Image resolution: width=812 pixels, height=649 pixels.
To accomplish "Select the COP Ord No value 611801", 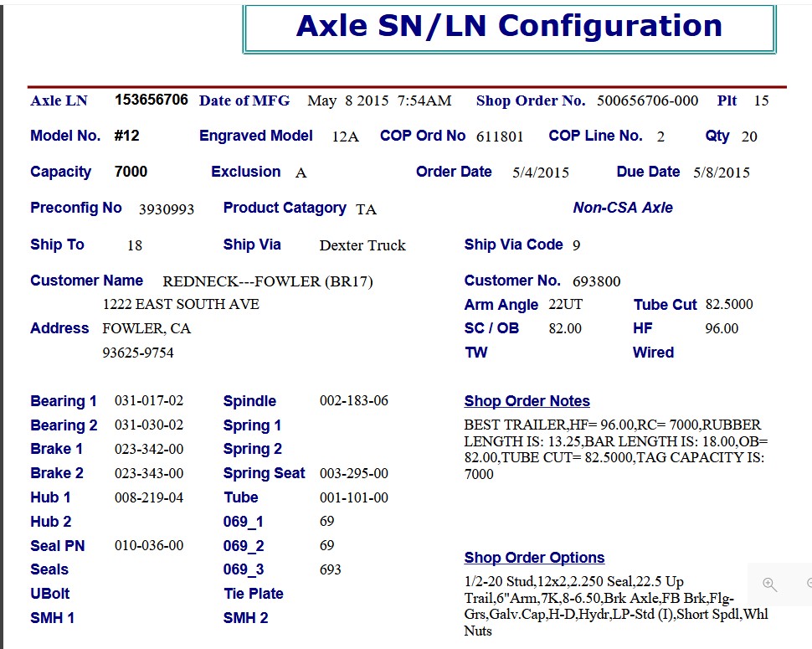I will pyautogui.click(x=500, y=136).
